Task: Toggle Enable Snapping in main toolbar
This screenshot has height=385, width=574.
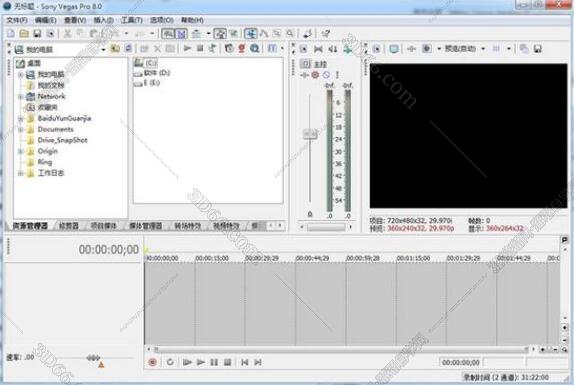Action: tap(168, 34)
